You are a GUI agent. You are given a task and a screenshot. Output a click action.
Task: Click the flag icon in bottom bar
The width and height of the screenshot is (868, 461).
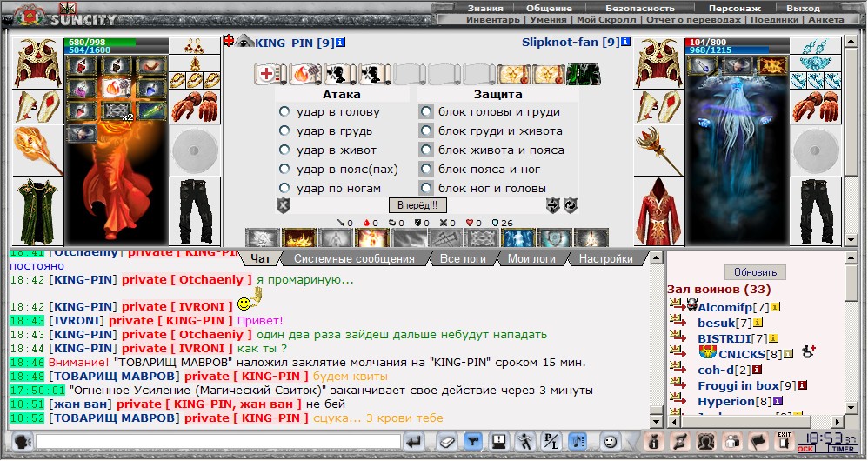tap(758, 441)
